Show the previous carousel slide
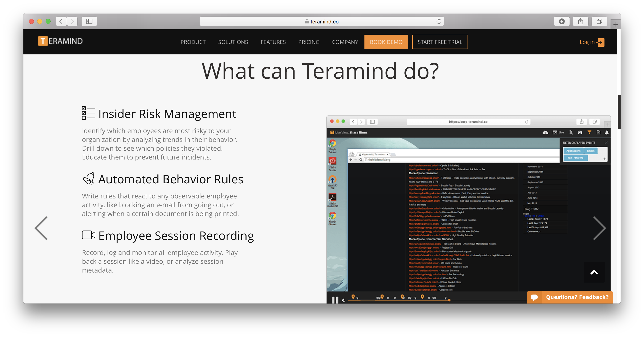The width and height of the screenshot is (644, 337). (41, 228)
